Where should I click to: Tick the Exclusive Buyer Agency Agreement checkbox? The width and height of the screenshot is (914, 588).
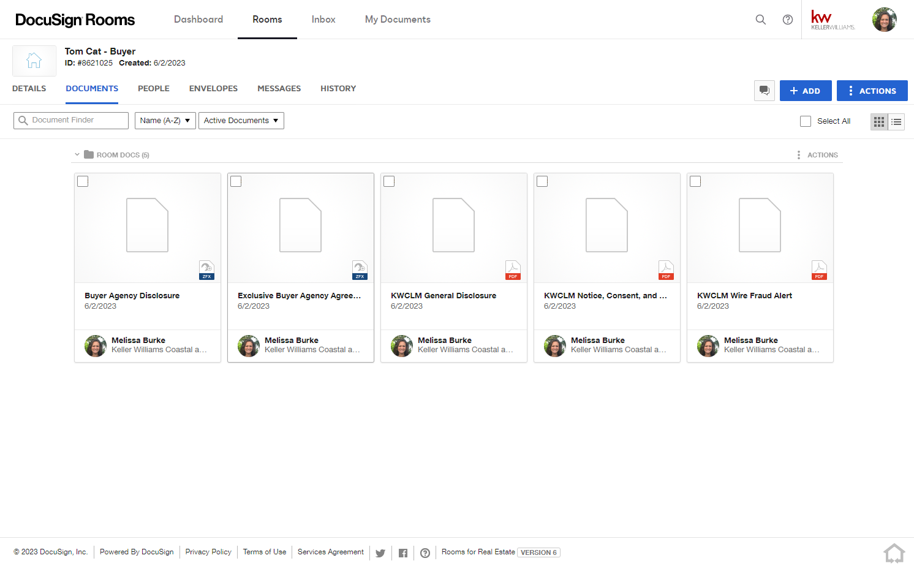click(236, 181)
